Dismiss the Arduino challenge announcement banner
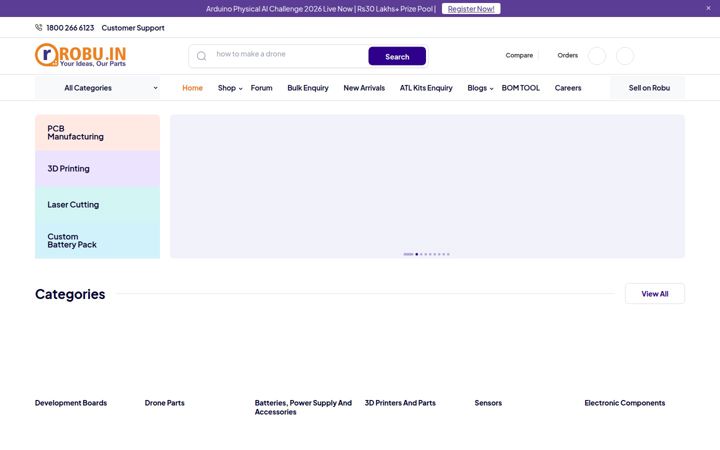The width and height of the screenshot is (720, 450). [708, 8]
